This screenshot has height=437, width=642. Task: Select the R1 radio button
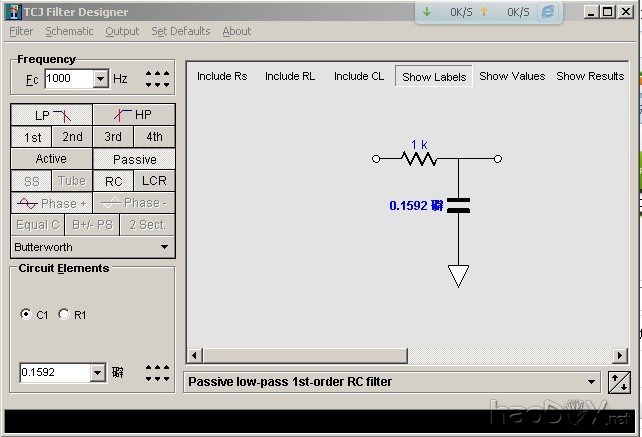point(64,314)
